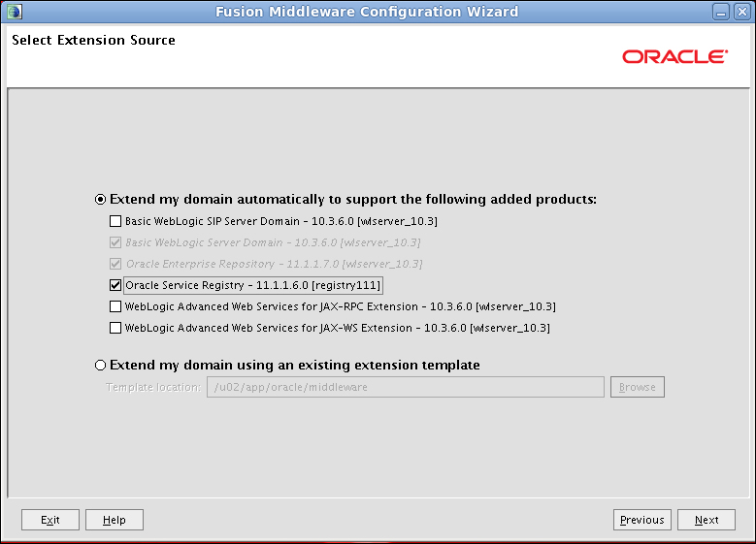Open Help for this wizard
The image size is (756, 544).
[x=115, y=520]
